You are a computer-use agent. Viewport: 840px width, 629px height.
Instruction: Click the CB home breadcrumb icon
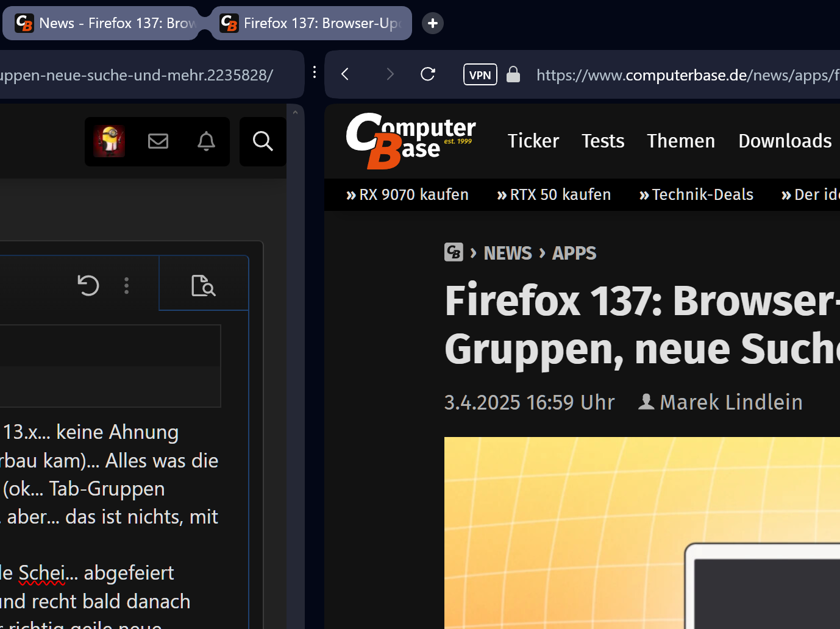(x=454, y=252)
